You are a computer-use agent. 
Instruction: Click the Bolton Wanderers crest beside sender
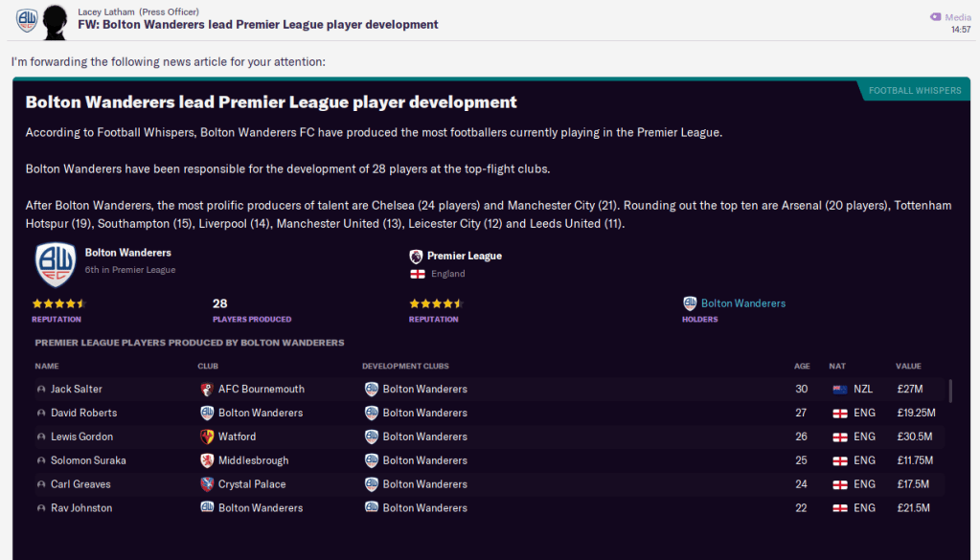[x=27, y=19]
